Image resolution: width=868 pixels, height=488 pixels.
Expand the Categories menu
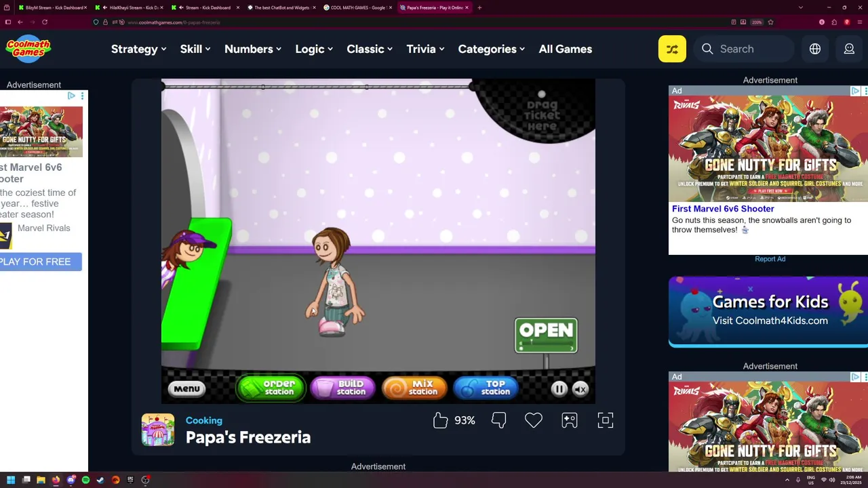(492, 49)
